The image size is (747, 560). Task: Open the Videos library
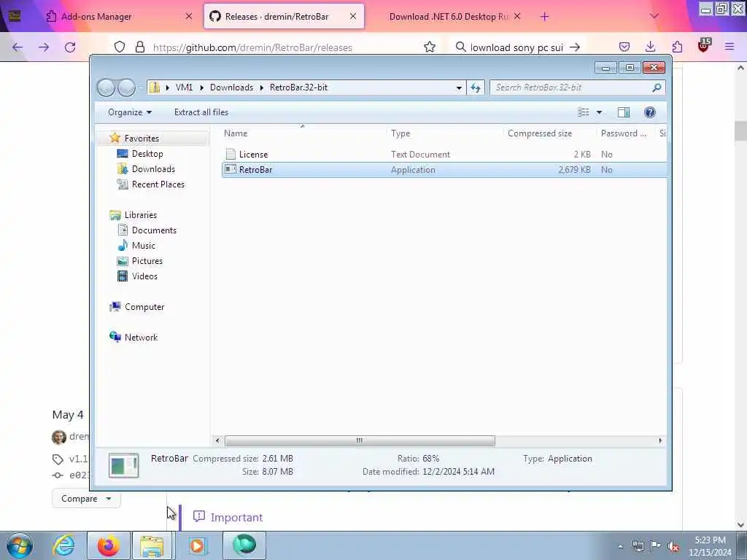144,276
